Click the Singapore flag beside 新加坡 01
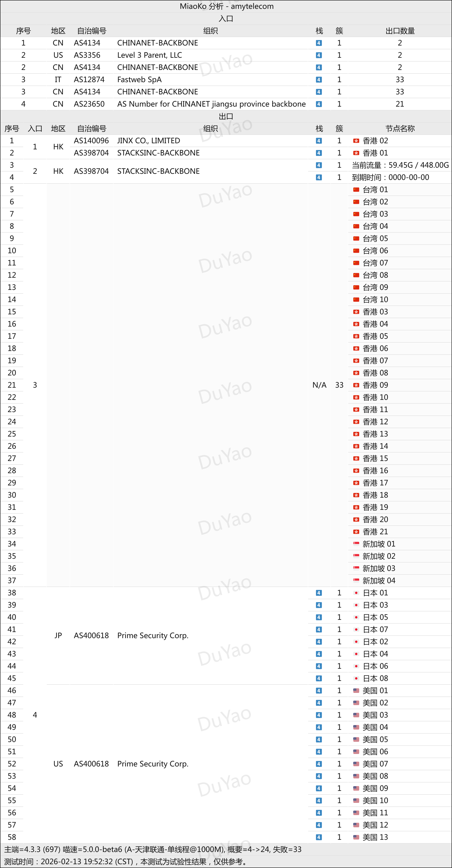Viewport: 452px width, 868px height. [x=356, y=544]
